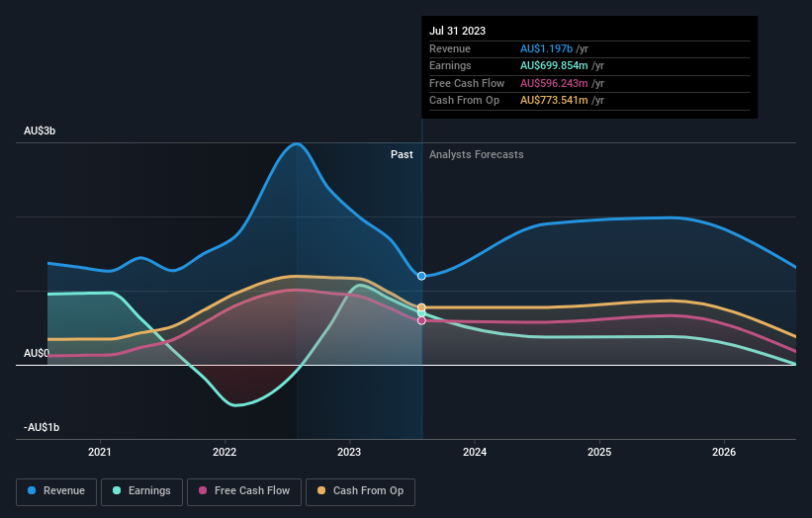Click the orange Cash From Op legend dot
This screenshot has height=518, width=812.
click(x=321, y=490)
